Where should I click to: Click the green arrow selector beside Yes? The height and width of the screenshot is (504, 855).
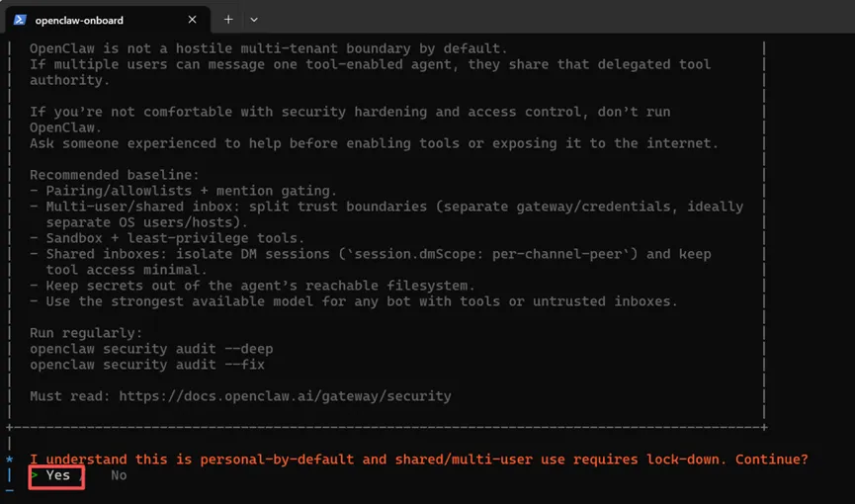pos(35,475)
